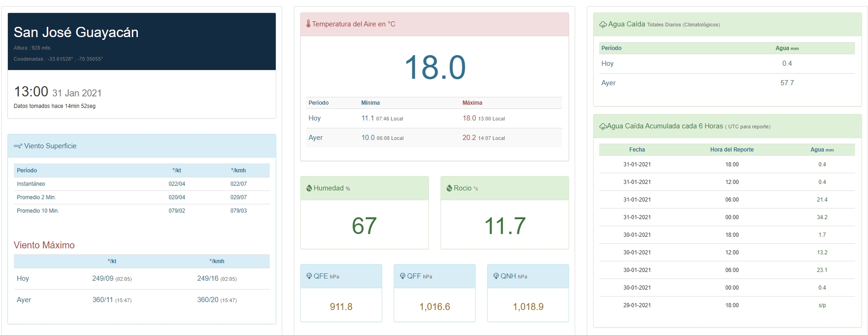Click the Mínima column header in temperature table

[371, 103]
